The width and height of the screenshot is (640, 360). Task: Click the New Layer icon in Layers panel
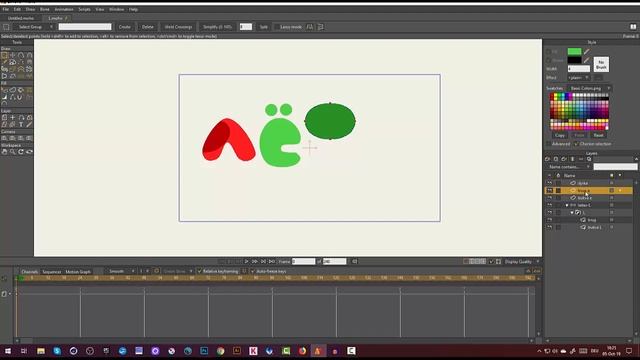coord(548,159)
